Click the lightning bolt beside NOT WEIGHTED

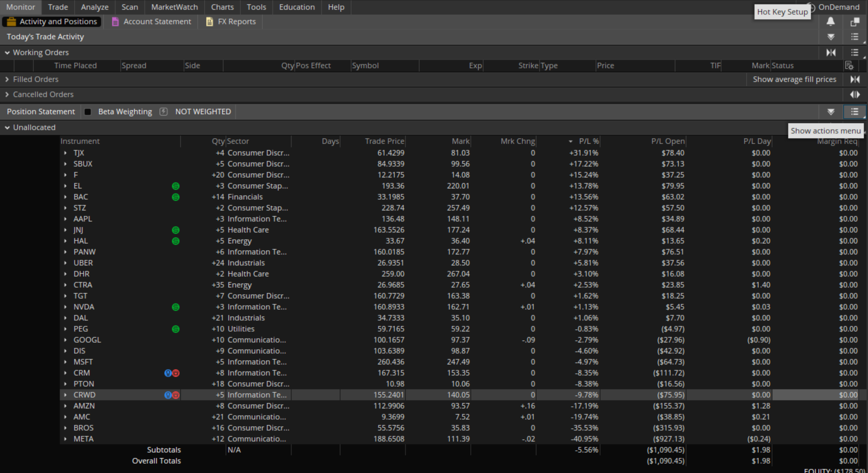tap(163, 111)
